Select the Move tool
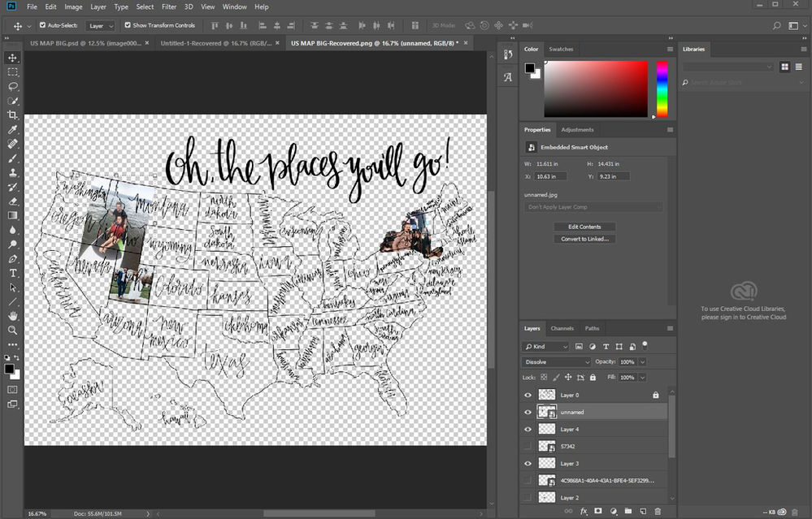 [12, 58]
